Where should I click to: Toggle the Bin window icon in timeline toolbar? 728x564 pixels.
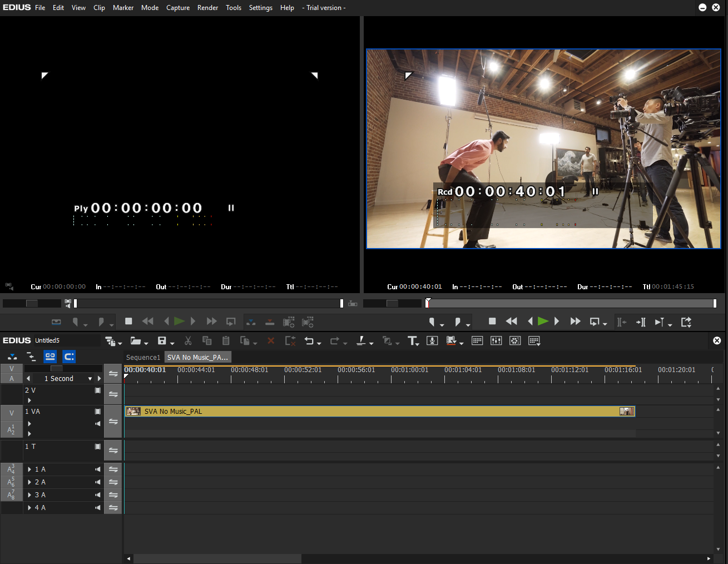coord(477,340)
